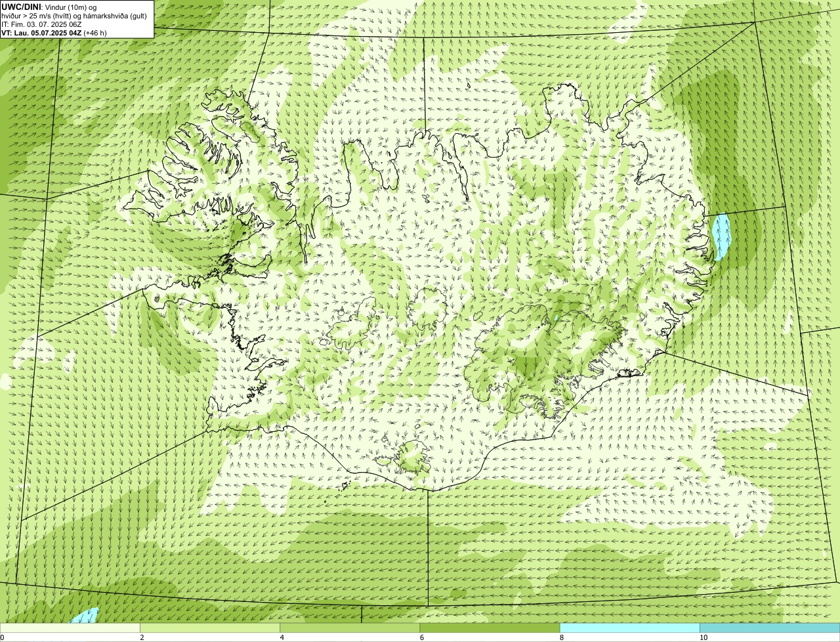Viewport: 840px width, 642px height.
Task: Click the "IT: Fim. 03. 07. 2025 06Z" line
Action: [42, 24]
